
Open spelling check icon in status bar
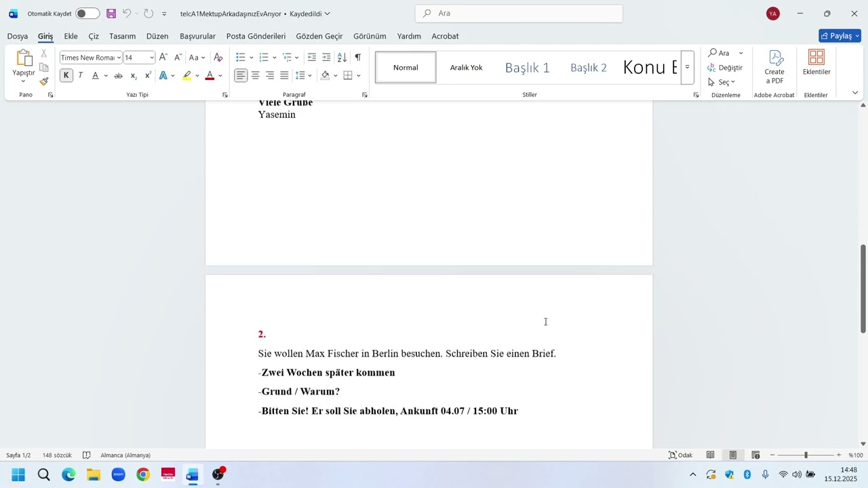coord(86,455)
